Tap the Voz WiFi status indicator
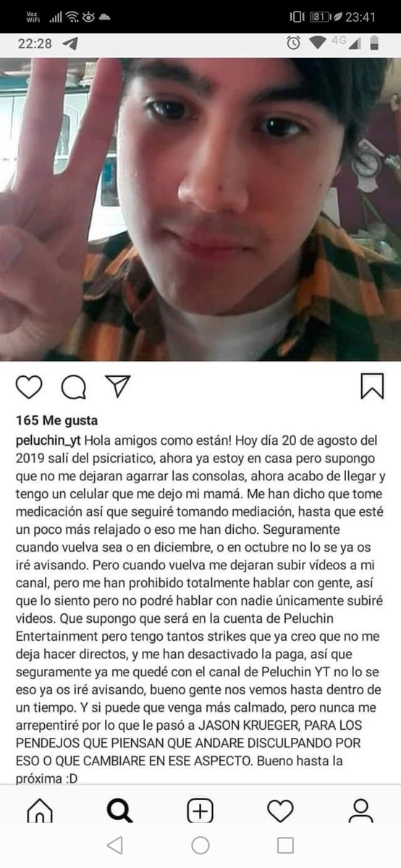The width and height of the screenshot is (401, 868). [31, 16]
